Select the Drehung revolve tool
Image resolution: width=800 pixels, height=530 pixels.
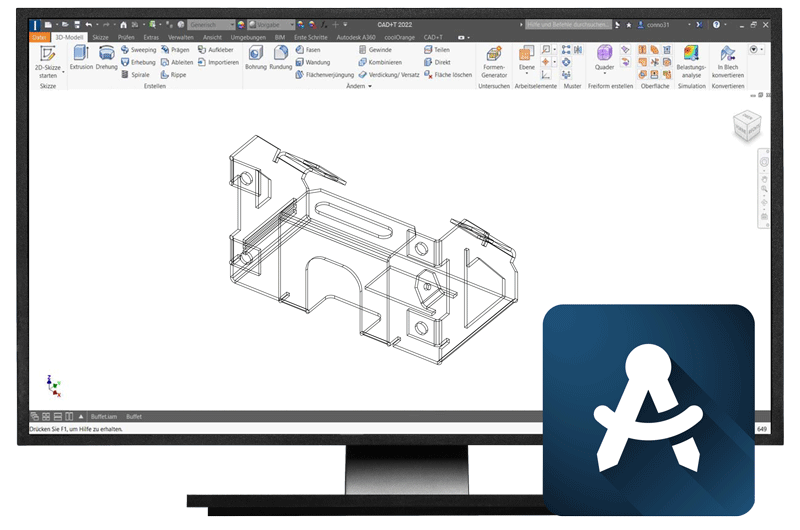click(x=107, y=57)
